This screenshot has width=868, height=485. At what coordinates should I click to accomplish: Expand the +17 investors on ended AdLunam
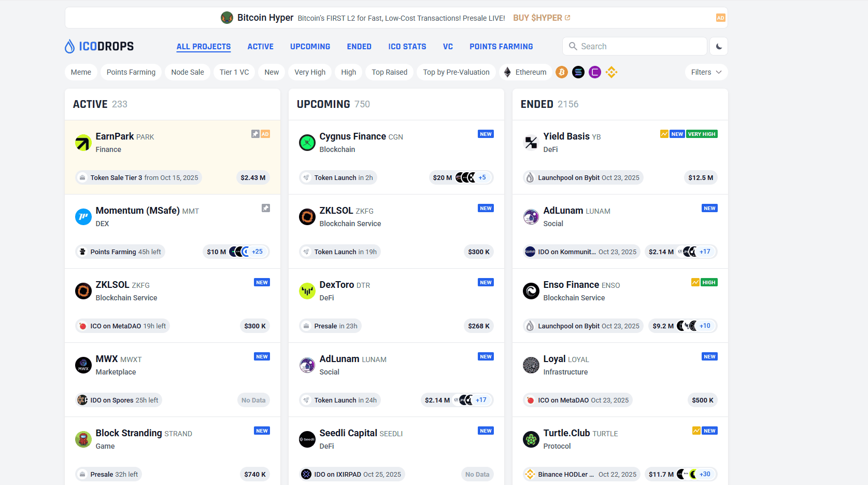[705, 252]
